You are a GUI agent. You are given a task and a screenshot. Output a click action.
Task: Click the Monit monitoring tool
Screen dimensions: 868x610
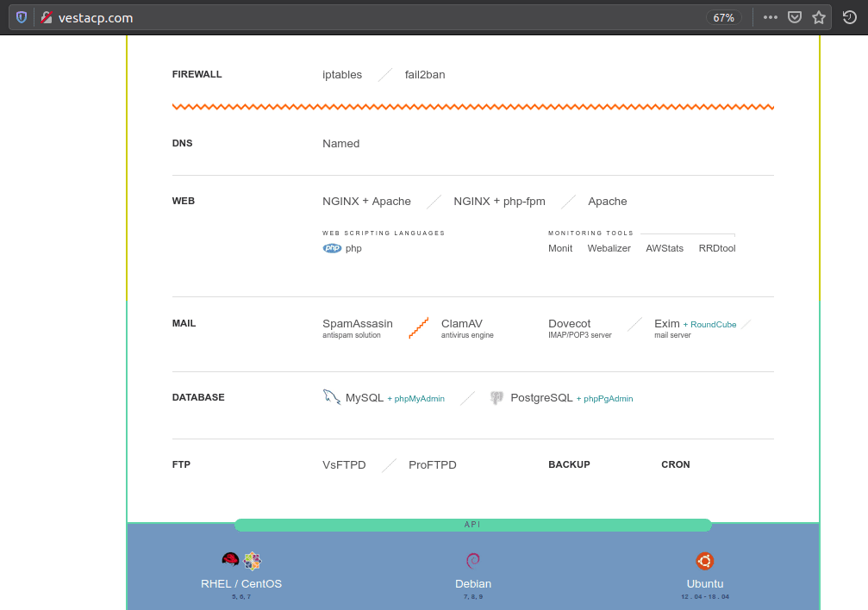560,248
